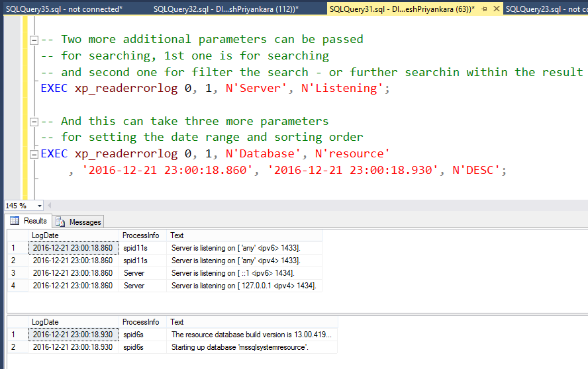Click LogDate header in second result grid
The image size is (588, 369).
pyautogui.click(x=73, y=322)
